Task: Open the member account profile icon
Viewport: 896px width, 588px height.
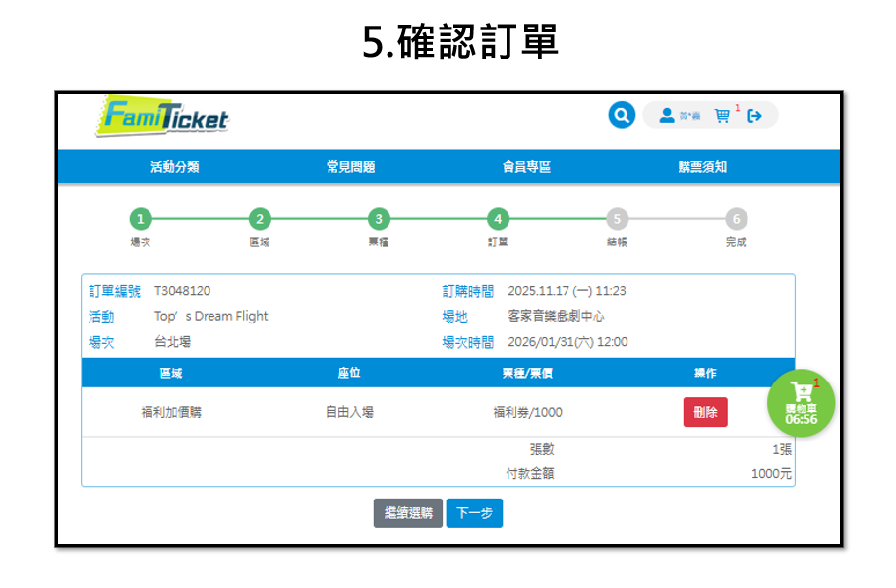Action: [666, 116]
